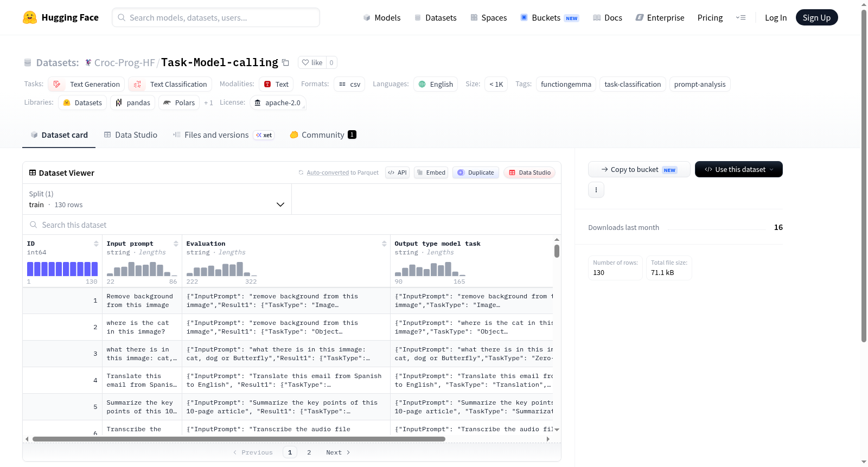Open Data Studio from the viewer header
868x467 pixels.
pos(529,172)
